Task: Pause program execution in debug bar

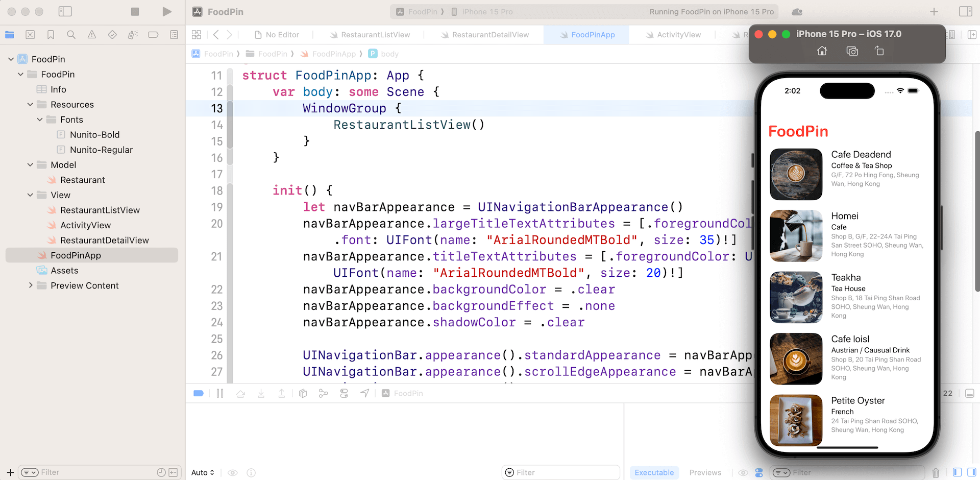Action: pos(220,393)
